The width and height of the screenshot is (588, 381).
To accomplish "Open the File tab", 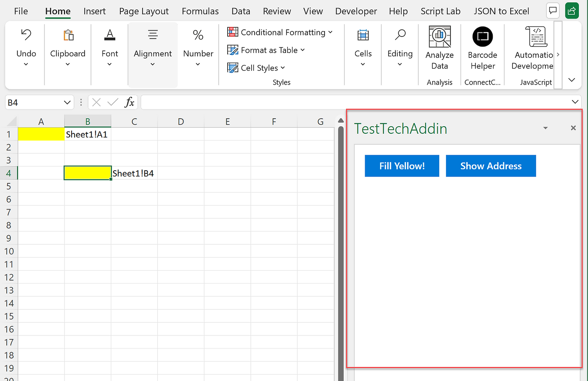I will [x=21, y=11].
